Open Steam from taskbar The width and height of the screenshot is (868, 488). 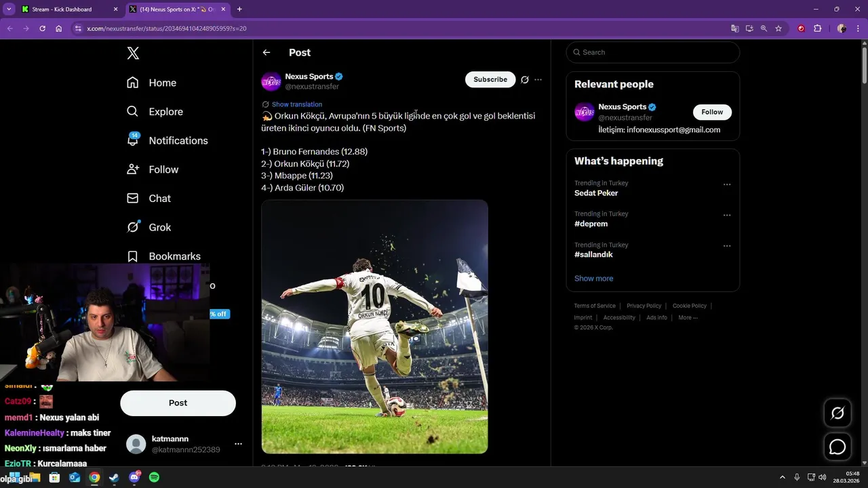pos(114,477)
